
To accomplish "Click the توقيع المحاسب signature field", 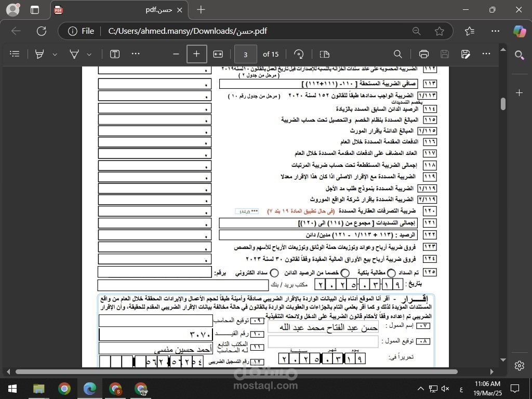I will (x=156, y=321).
